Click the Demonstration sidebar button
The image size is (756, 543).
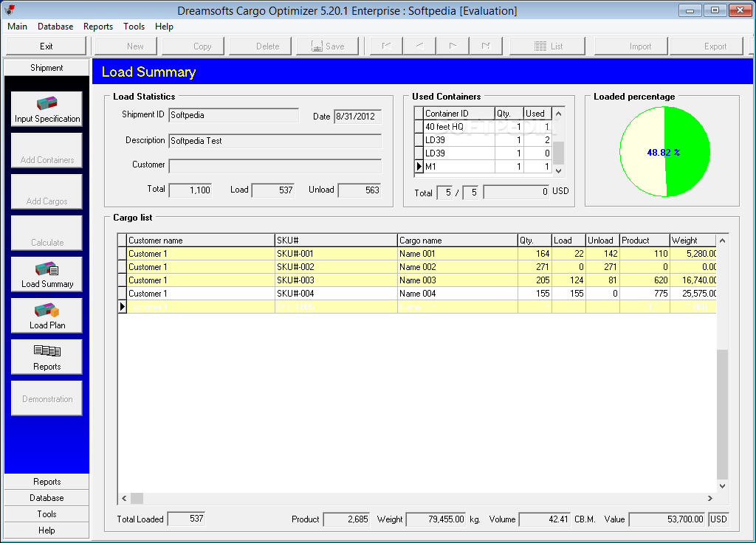click(47, 398)
